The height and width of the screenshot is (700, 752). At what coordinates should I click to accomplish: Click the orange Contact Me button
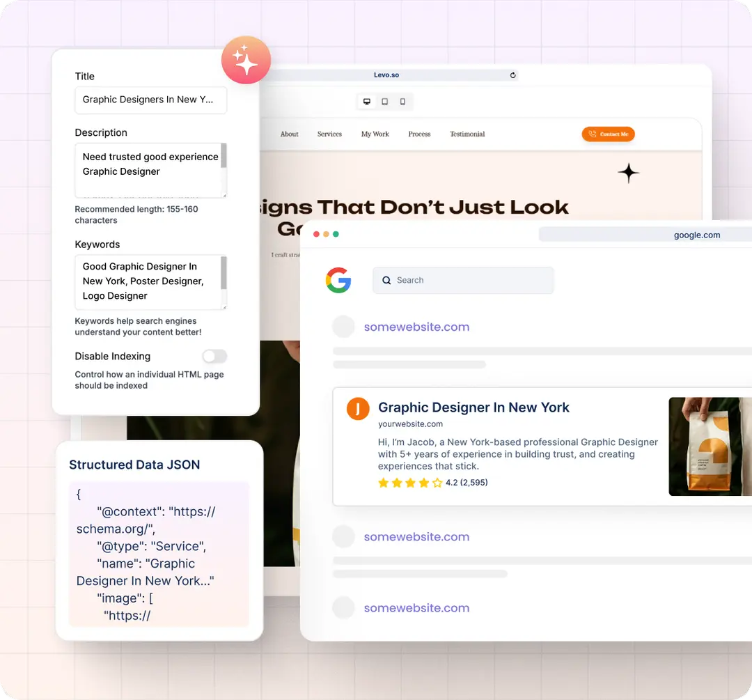608,134
